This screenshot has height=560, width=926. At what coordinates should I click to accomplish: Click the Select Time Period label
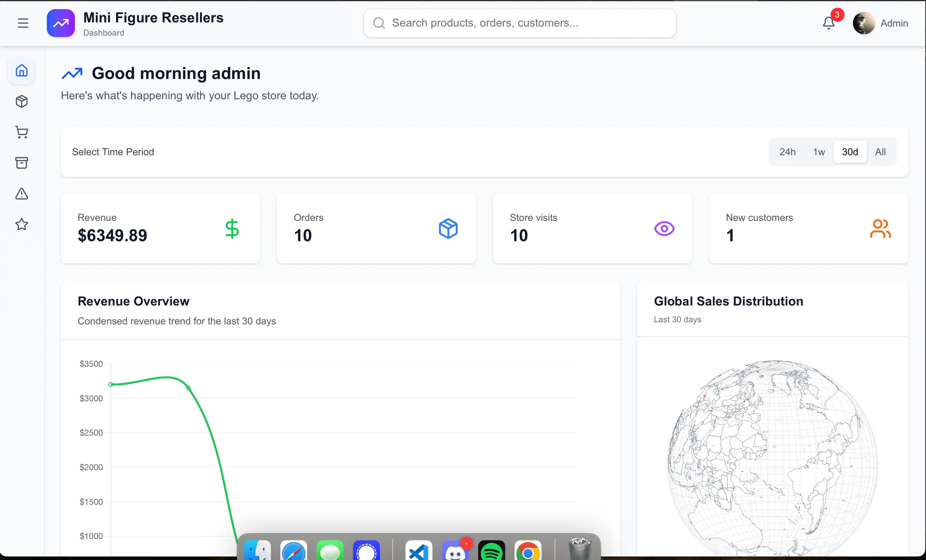[113, 152]
